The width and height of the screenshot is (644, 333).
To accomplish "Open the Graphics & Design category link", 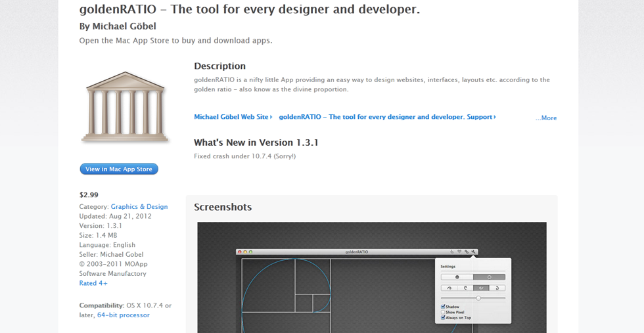I will 139,206.
